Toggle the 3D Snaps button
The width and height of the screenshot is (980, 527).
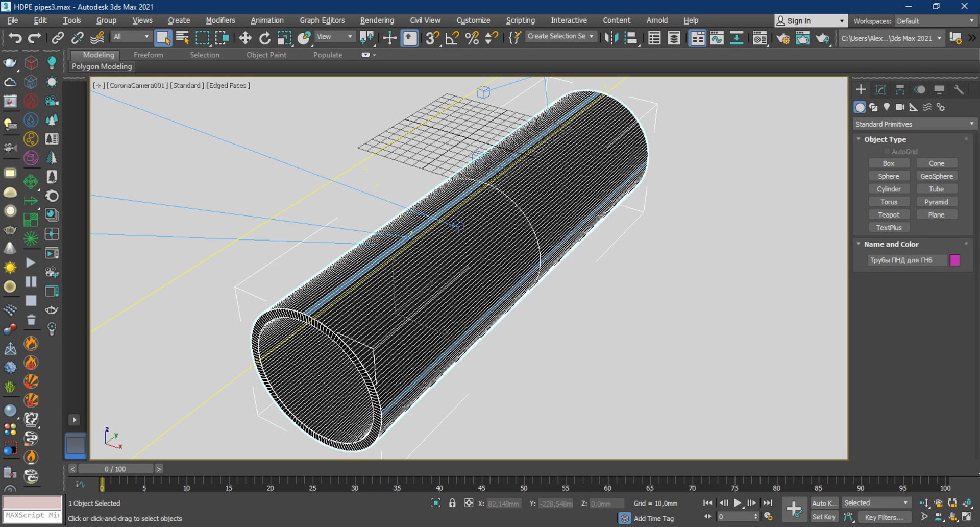coord(432,38)
